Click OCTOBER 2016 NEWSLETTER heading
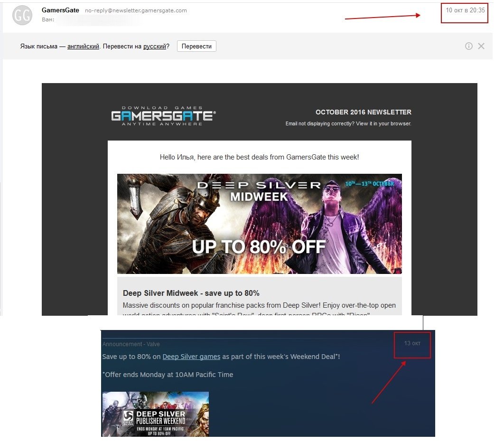Screen dimensions: 504x443 (x=363, y=112)
